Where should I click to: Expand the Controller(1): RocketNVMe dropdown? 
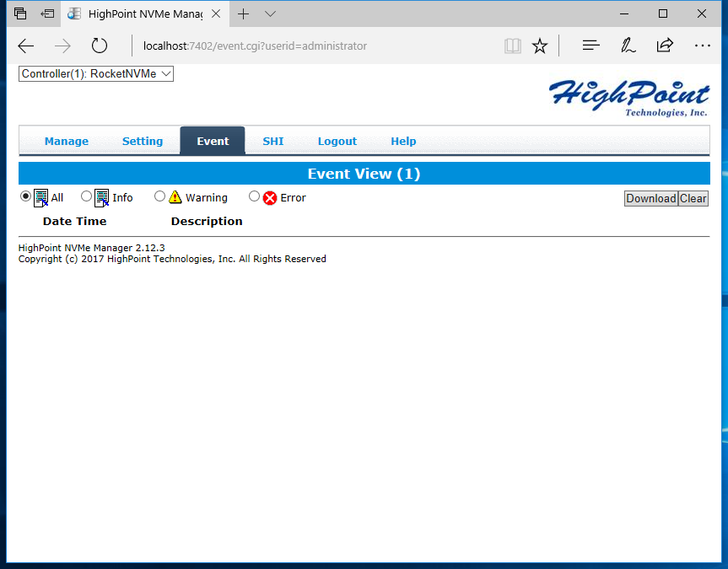[96, 74]
